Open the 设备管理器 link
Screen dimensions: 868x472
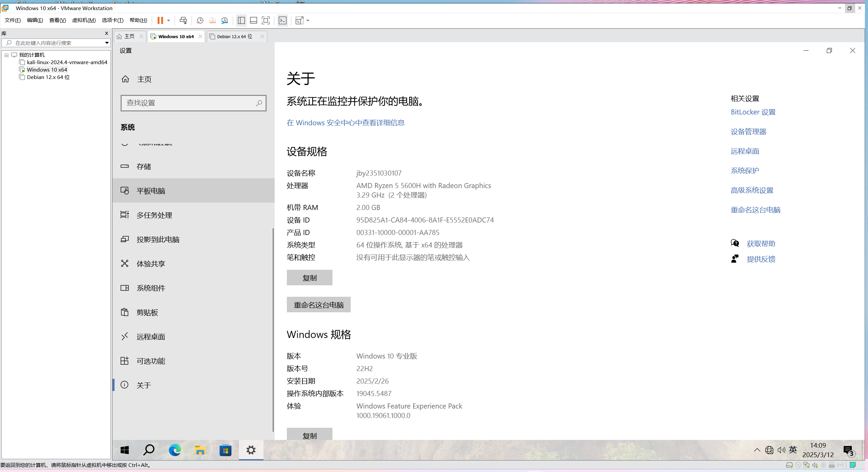pyautogui.click(x=748, y=132)
